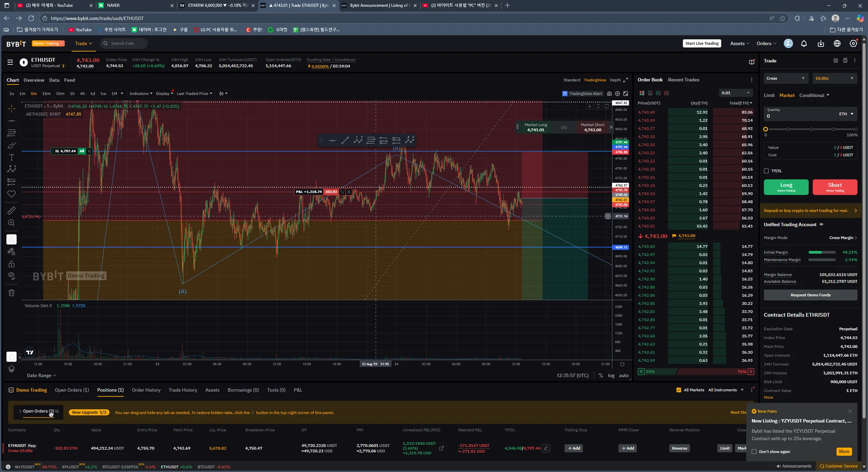Select the crosshair cursor tool in chart sidebar
The height and width of the screenshot is (472, 868).
coord(12,109)
